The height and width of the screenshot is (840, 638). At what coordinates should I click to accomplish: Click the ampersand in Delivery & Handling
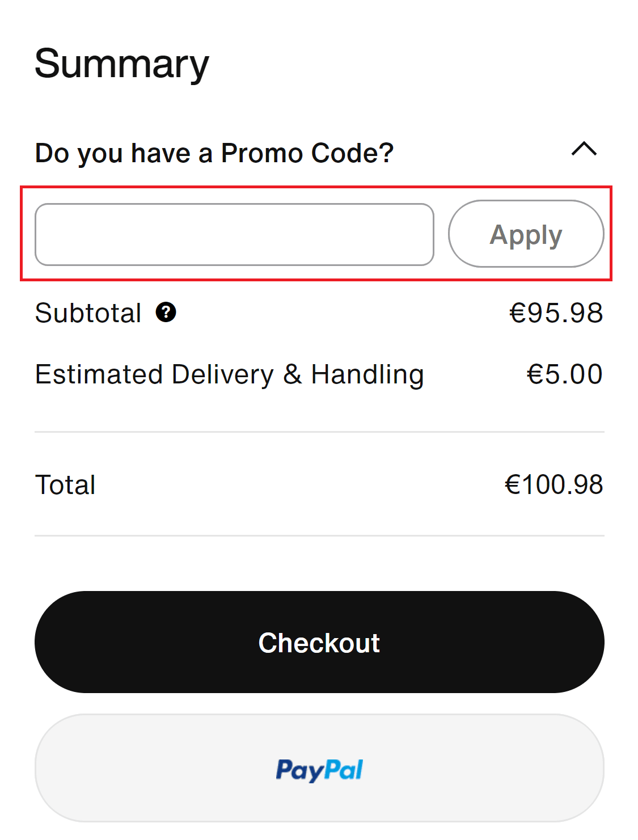click(293, 374)
